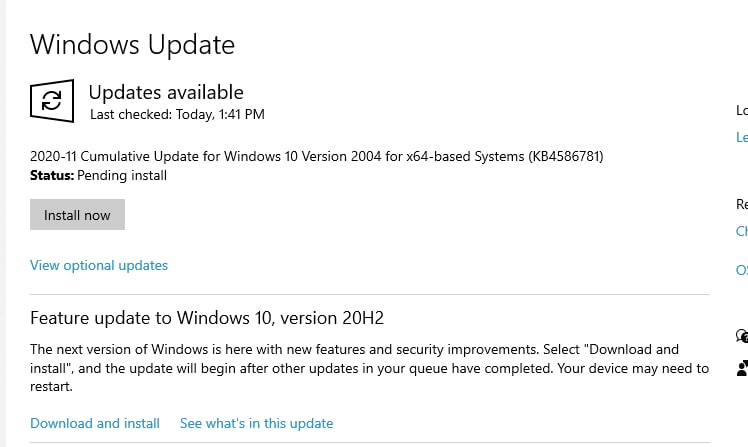
Task: Start Download and install for version 20H2
Action: point(94,423)
